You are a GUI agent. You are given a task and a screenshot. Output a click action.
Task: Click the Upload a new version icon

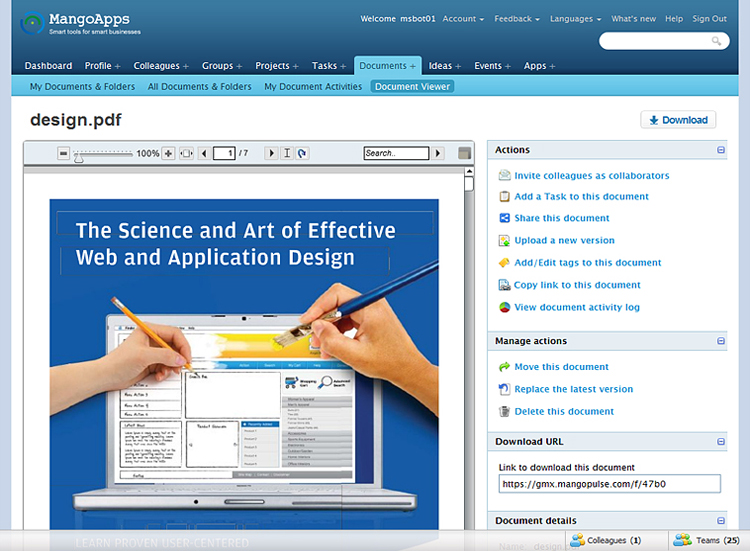[505, 240]
